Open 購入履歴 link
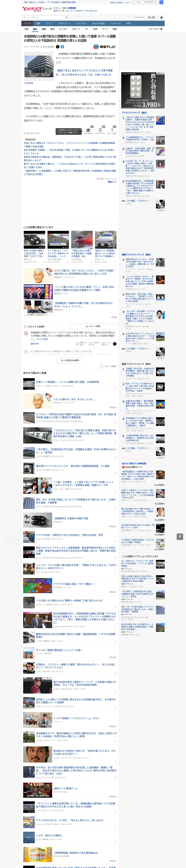 [x=152, y=18]
